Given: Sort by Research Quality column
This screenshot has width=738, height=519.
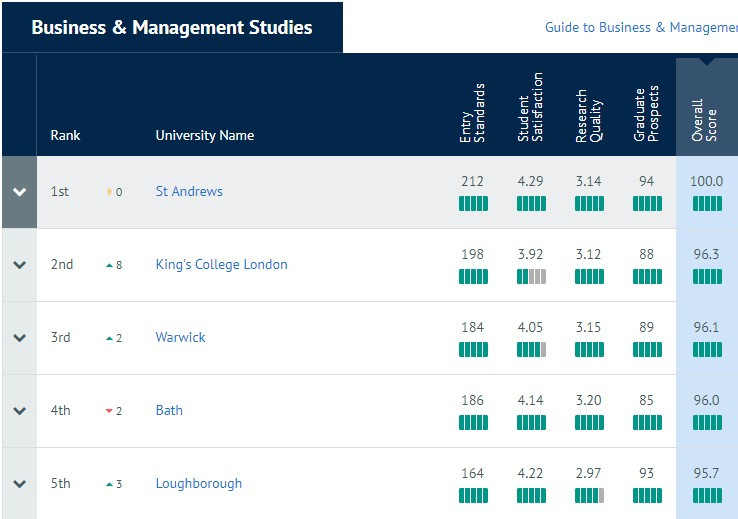Looking at the screenshot, I should (x=588, y=116).
